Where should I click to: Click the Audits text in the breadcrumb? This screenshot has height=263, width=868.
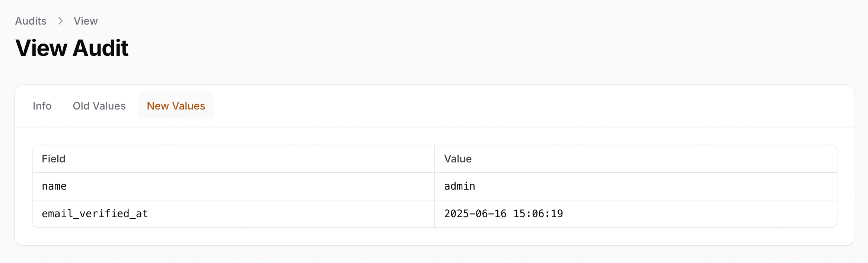pos(31,21)
